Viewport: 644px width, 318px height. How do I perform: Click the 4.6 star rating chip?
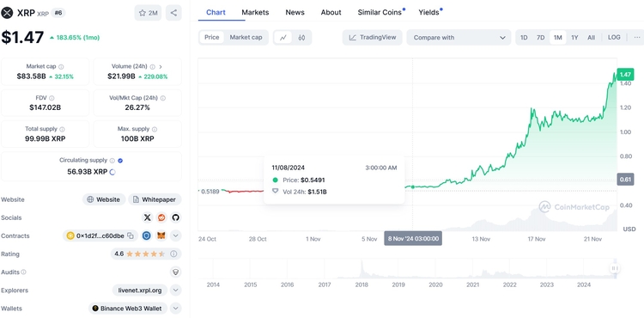click(x=146, y=254)
